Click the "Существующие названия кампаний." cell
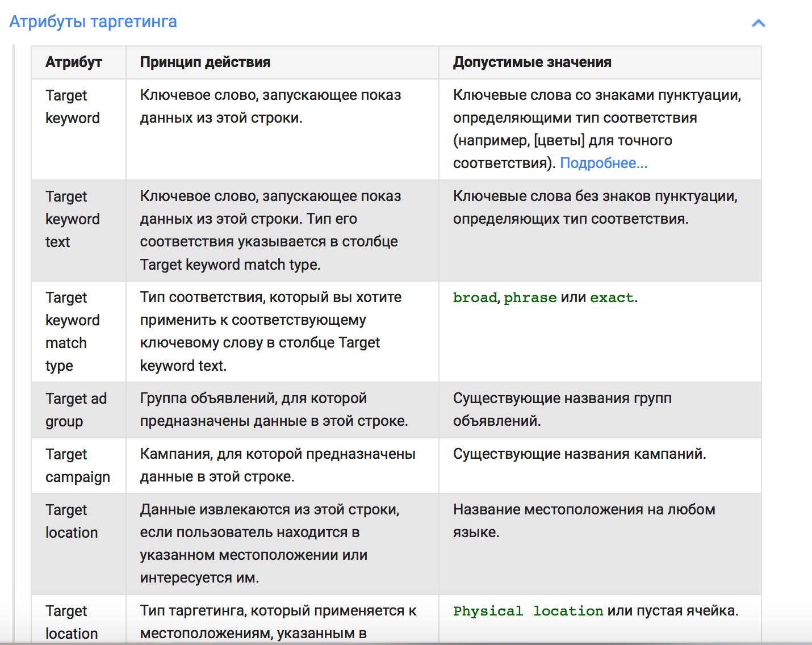 tap(579, 454)
